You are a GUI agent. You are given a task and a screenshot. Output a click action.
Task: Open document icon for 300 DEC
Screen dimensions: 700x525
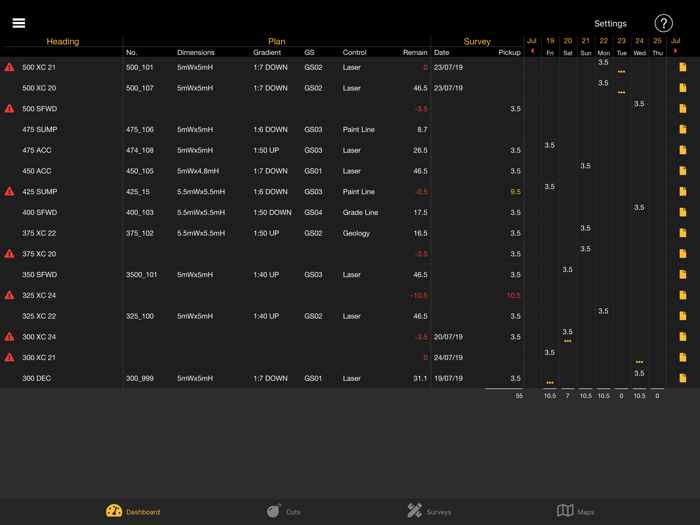(x=683, y=378)
